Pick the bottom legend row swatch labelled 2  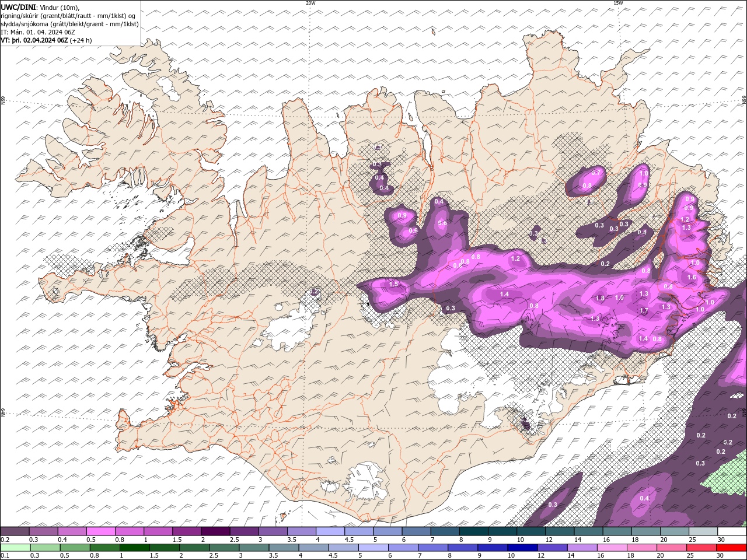point(194,548)
